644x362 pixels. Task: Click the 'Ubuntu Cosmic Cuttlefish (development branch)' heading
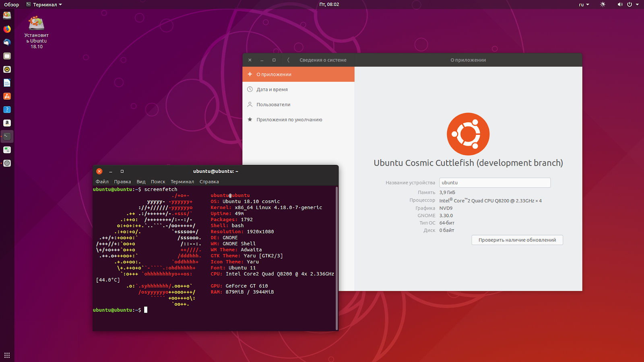point(468,163)
